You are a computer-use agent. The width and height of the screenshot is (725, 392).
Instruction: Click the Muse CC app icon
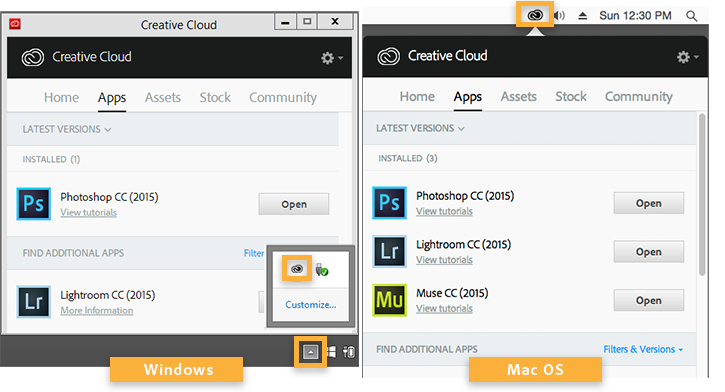pyautogui.click(x=389, y=300)
